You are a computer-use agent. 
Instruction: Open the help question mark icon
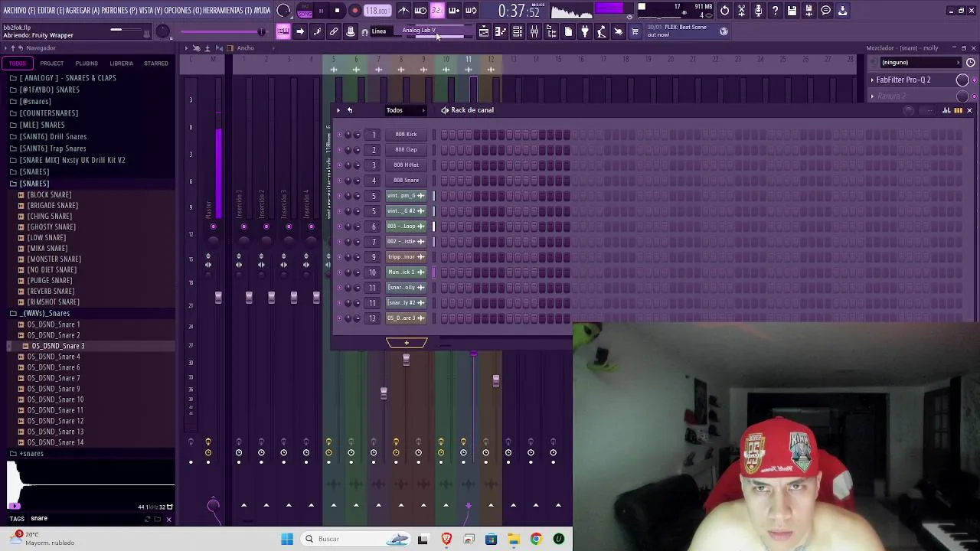[775, 11]
